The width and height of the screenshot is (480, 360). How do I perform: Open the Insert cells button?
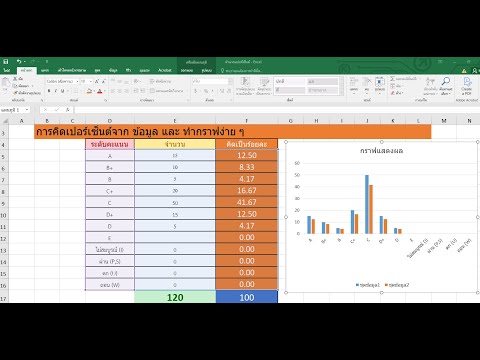[354, 85]
